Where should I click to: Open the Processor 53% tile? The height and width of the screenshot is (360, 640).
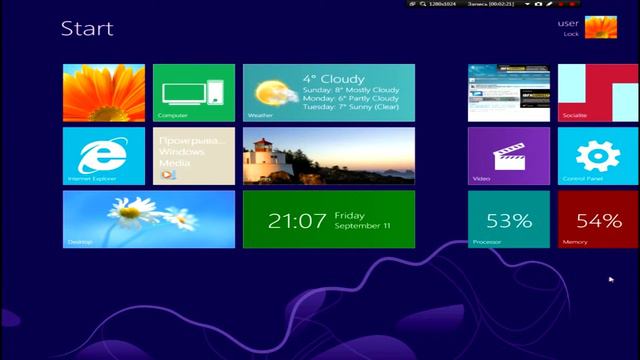509,219
